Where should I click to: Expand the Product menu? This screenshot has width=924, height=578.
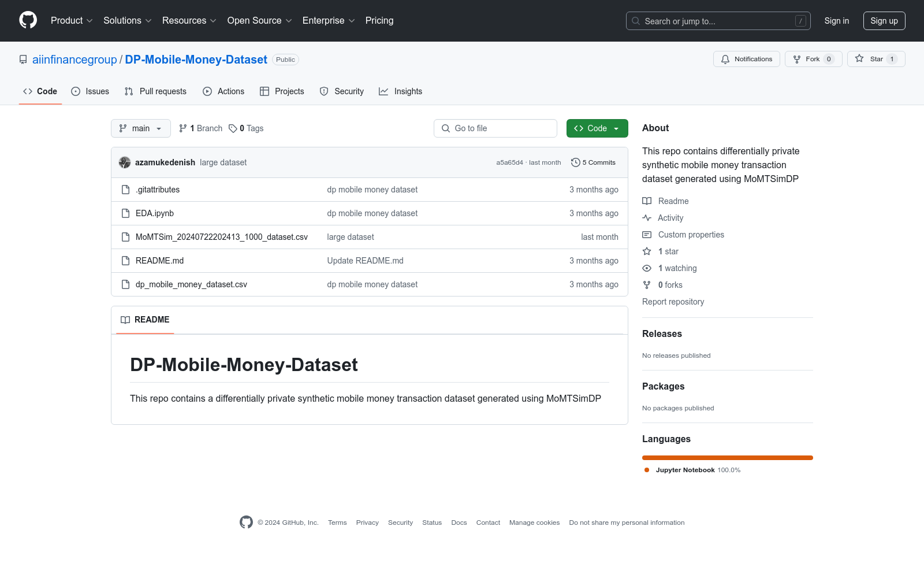pyautogui.click(x=72, y=21)
